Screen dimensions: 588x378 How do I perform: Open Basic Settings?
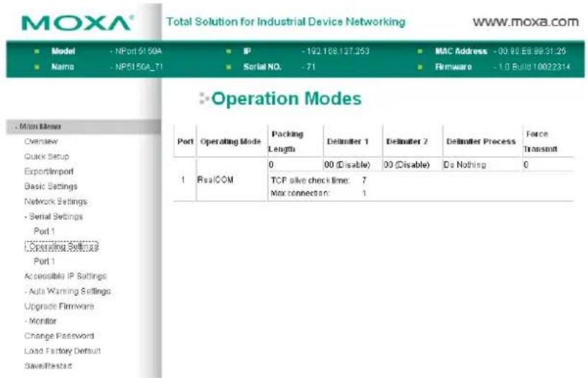50,186
